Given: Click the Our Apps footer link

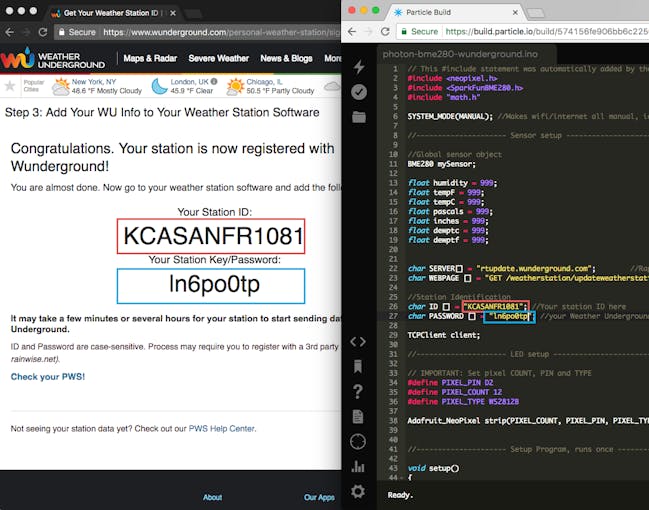Looking at the screenshot, I should [319, 497].
